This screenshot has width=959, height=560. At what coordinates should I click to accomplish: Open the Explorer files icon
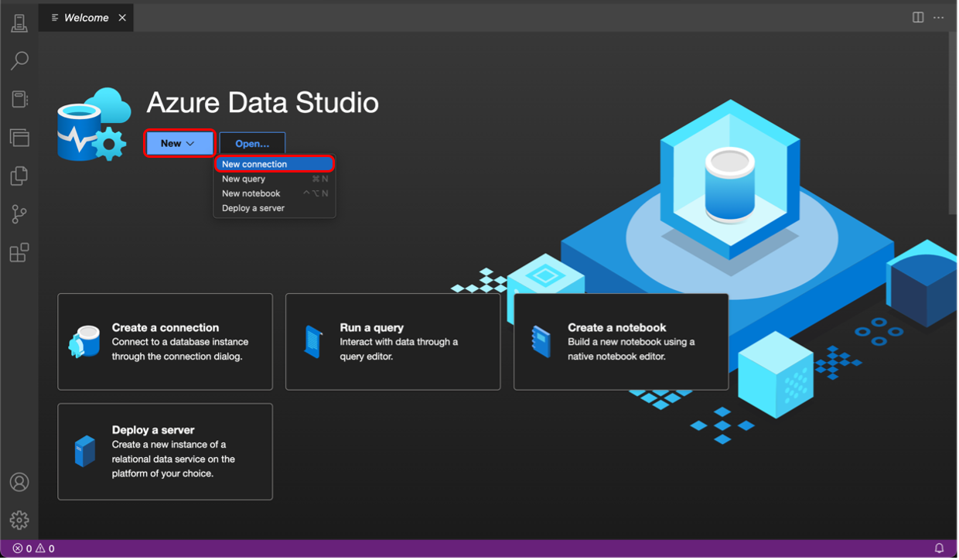click(x=19, y=176)
